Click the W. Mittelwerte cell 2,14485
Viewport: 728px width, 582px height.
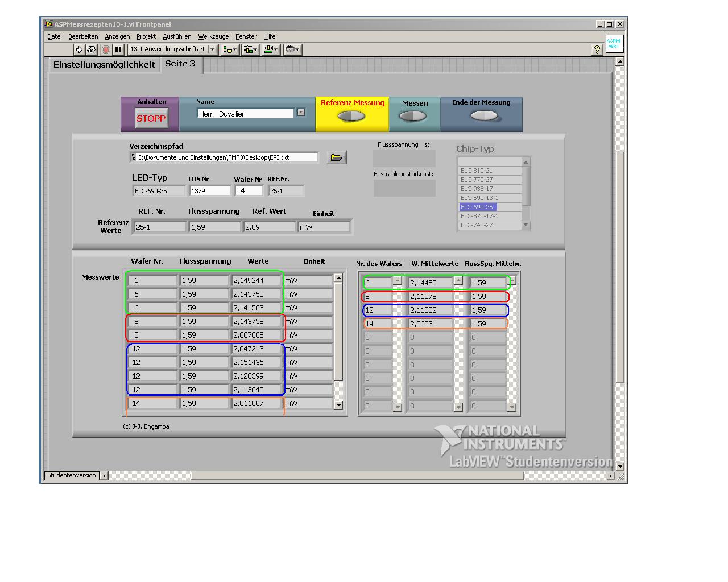click(431, 282)
